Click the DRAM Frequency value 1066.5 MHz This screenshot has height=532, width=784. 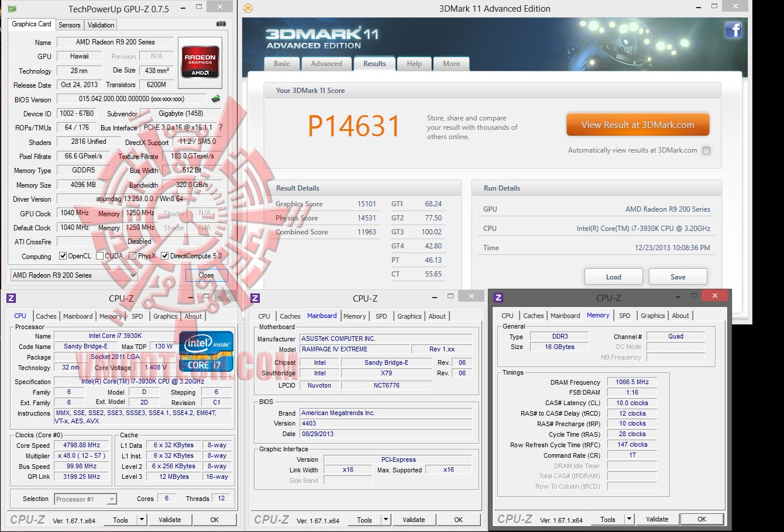tap(632, 382)
